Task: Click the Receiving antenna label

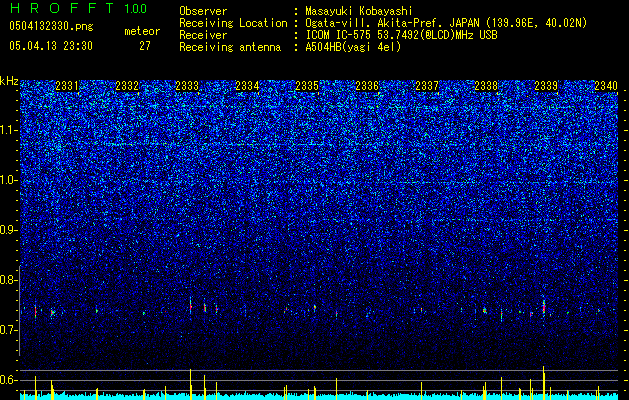Action: 230,47
